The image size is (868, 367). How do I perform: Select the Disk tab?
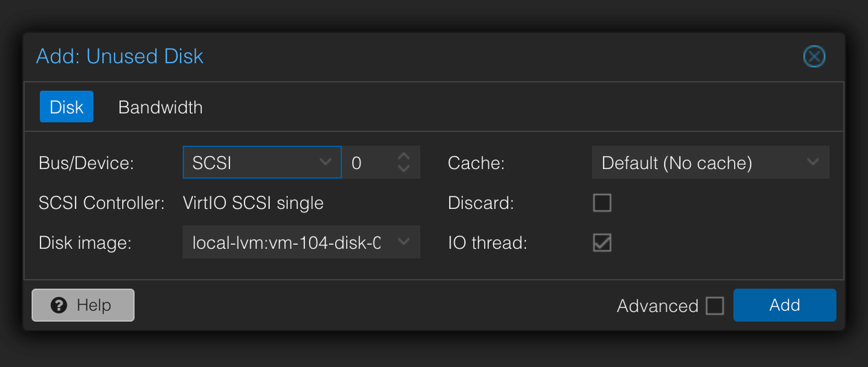pos(67,108)
